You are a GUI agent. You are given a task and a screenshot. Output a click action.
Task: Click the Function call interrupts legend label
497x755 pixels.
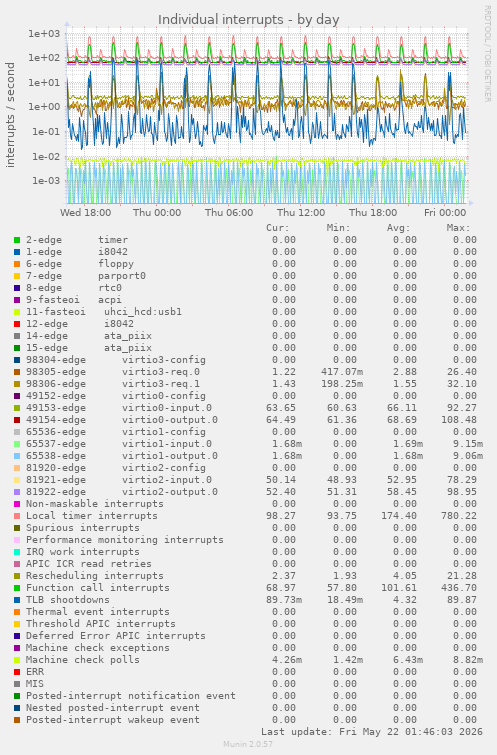click(x=98, y=588)
